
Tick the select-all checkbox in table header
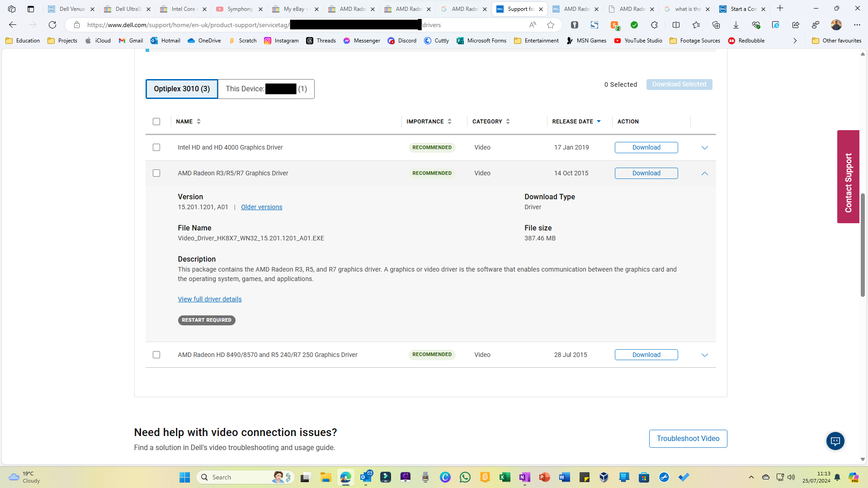click(156, 122)
